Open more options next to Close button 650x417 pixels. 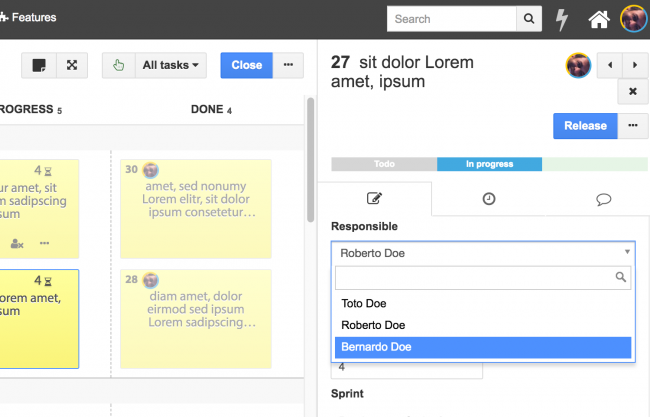point(288,65)
